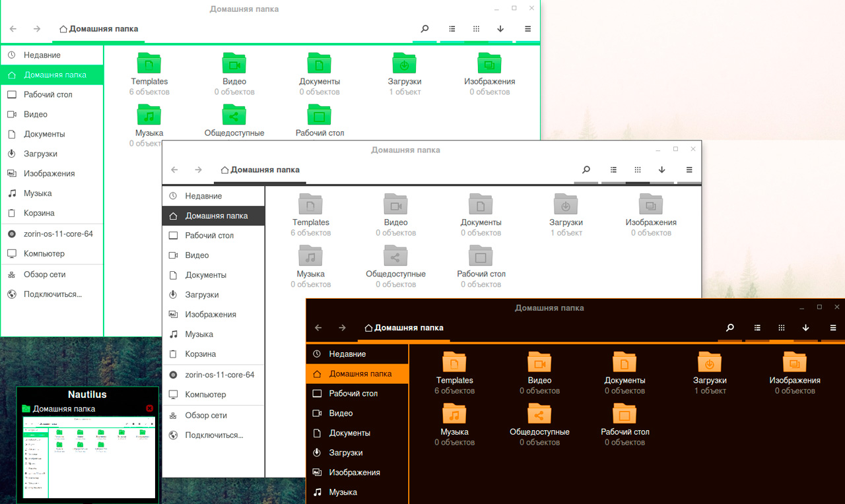Open the orange Музыка folder in the file area

[454, 414]
